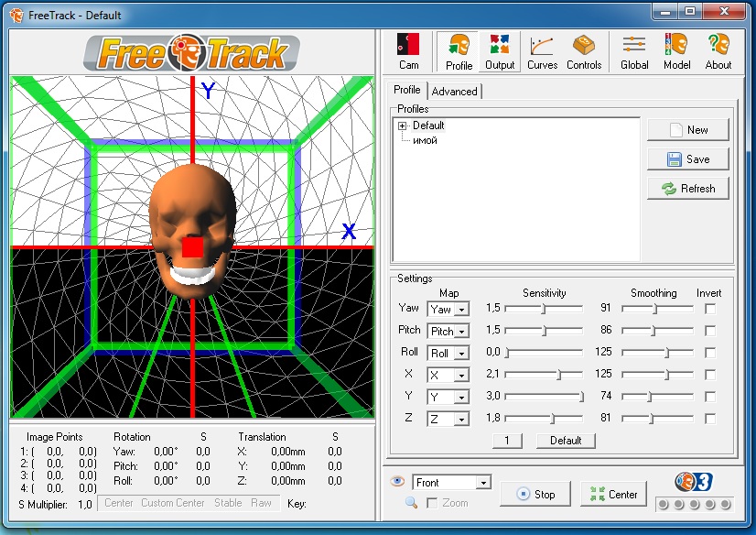Adjust the Y smoothing slider

[x=658, y=397]
